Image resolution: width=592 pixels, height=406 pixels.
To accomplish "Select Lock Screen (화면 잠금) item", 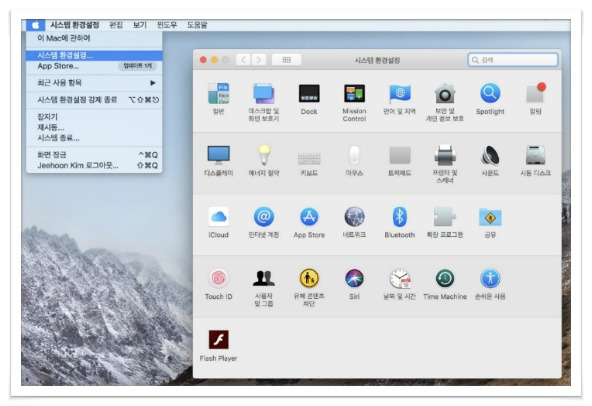I will coord(94,155).
